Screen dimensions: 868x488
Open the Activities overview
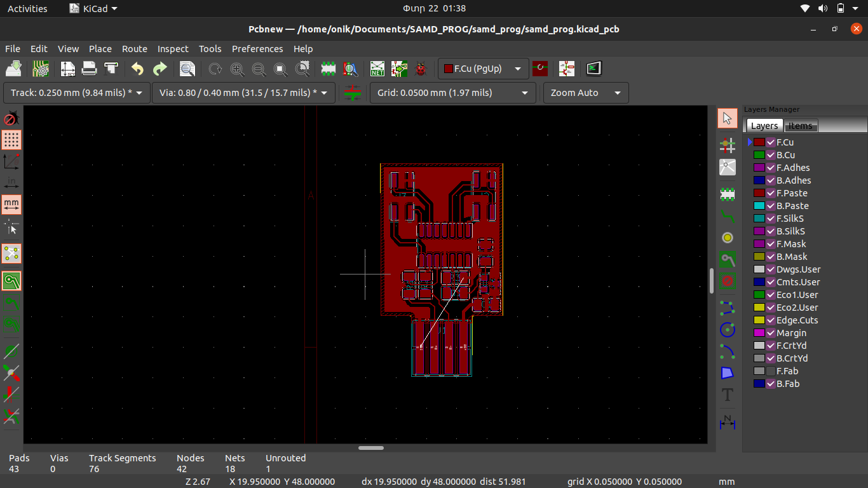(x=27, y=9)
